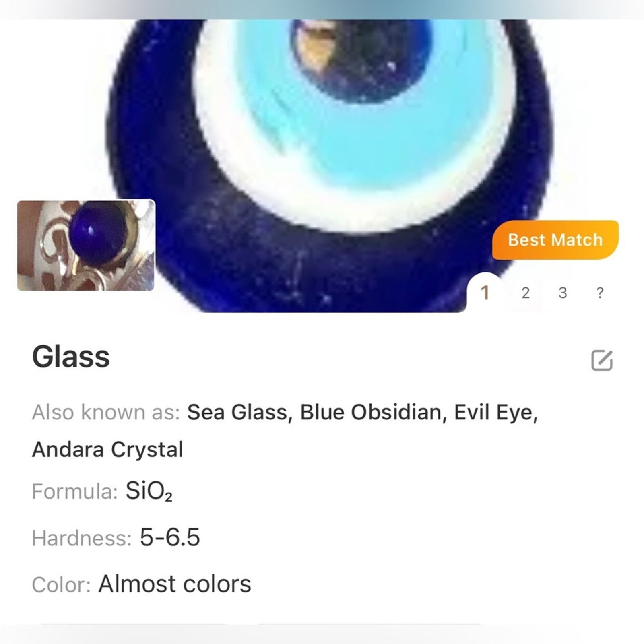Viewport: 644px width, 644px height.
Task: Switch to result tab 2
Action: tap(525, 293)
